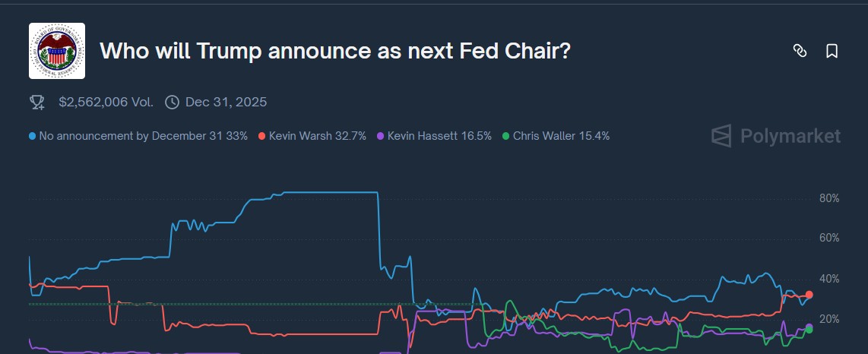The height and width of the screenshot is (354, 868).
Task: Click the copy link icon
Action: (x=800, y=51)
